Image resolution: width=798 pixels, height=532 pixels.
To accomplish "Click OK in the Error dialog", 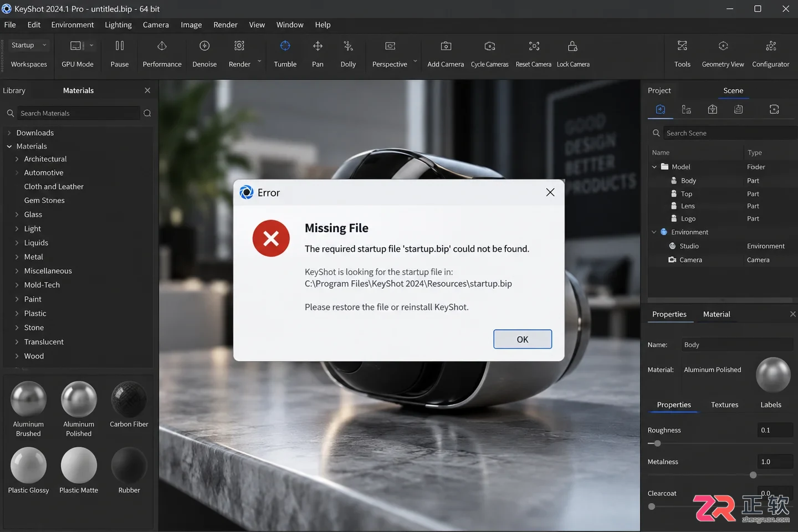I will click(523, 339).
